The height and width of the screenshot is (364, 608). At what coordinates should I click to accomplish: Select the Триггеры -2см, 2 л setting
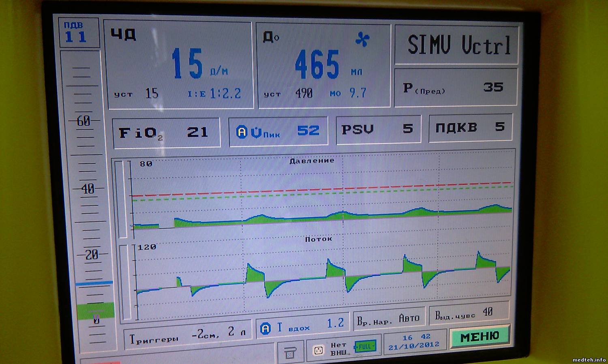[188, 336]
